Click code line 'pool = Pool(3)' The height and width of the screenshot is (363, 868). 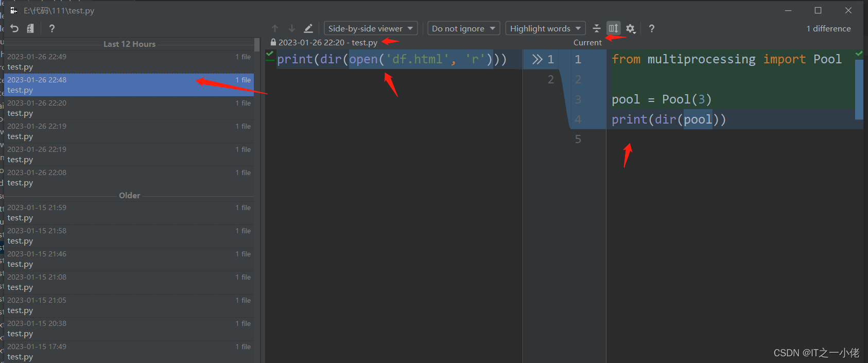coord(662,99)
